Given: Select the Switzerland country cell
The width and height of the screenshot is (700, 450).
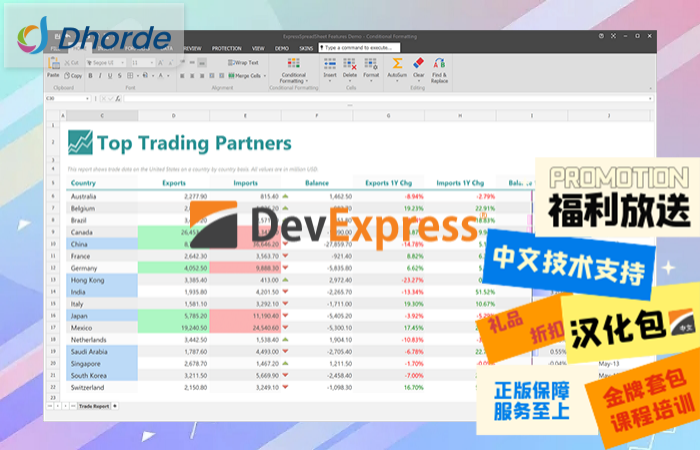Looking at the screenshot, I should point(102,387).
